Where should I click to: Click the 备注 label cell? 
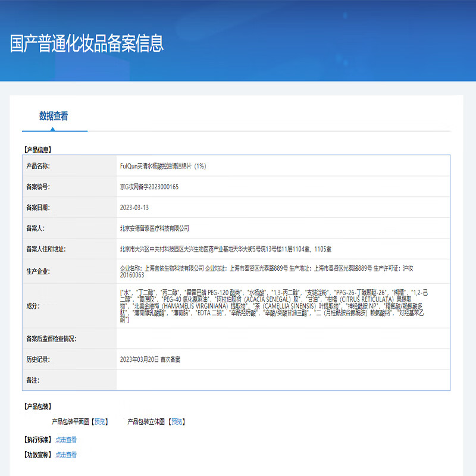point(33,380)
